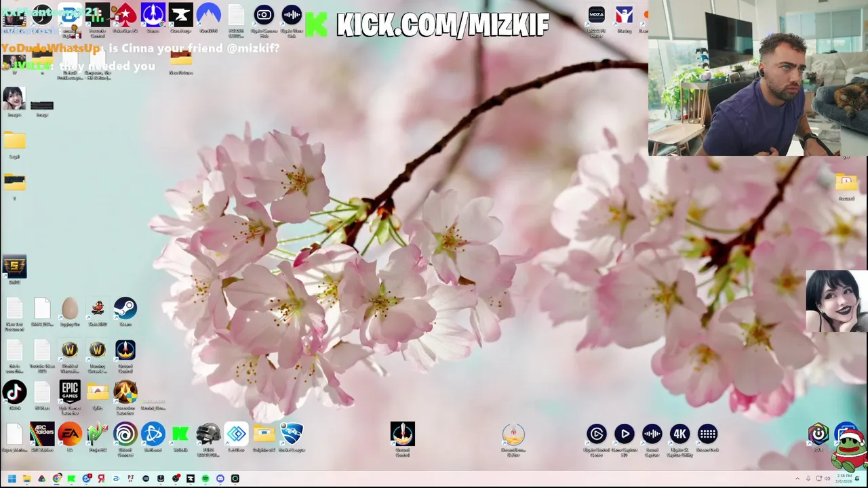Launch the TikTok shortcut
Viewport: 868px width, 488px height.
[14, 392]
